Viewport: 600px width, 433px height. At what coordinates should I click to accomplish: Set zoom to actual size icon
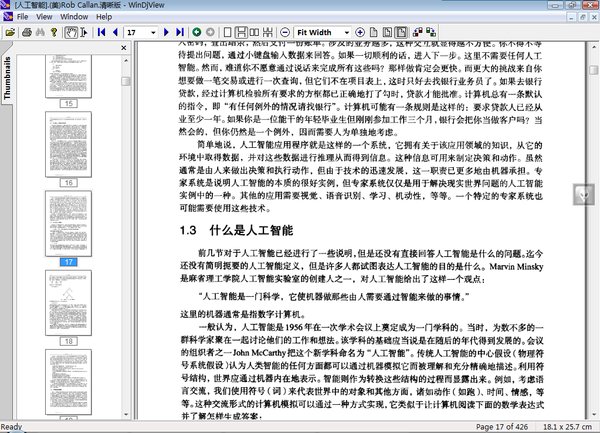coord(373,33)
